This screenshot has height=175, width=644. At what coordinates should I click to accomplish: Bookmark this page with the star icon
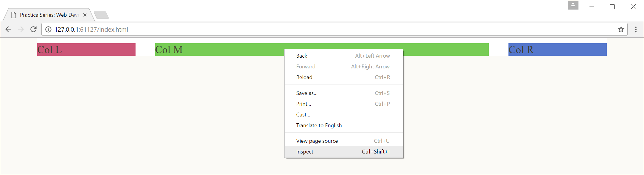pyautogui.click(x=621, y=29)
